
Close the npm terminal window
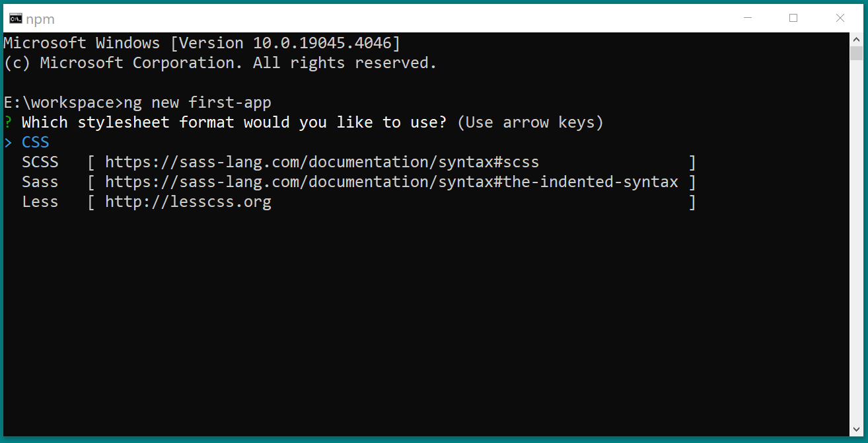840,18
